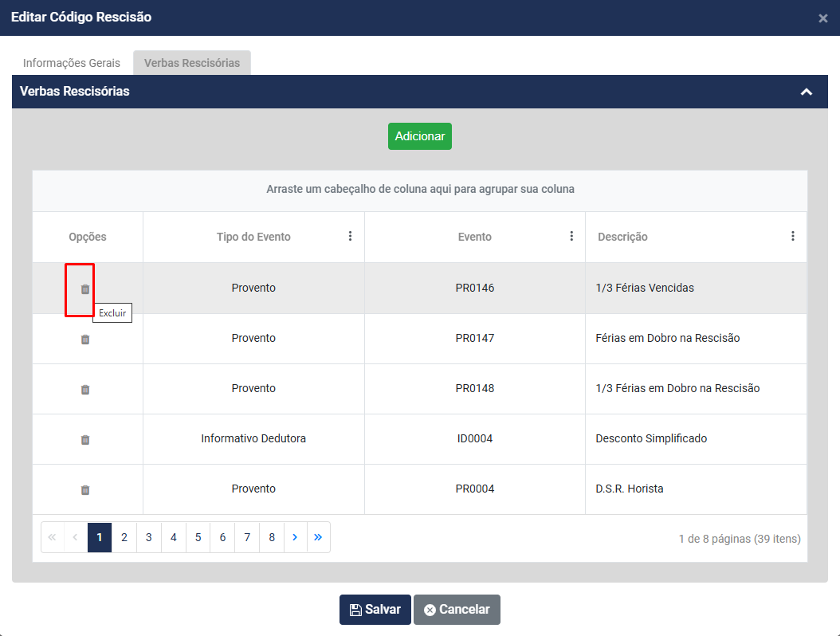
Task: Delete the PR0146 row using trash icon
Action: [85, 289]
